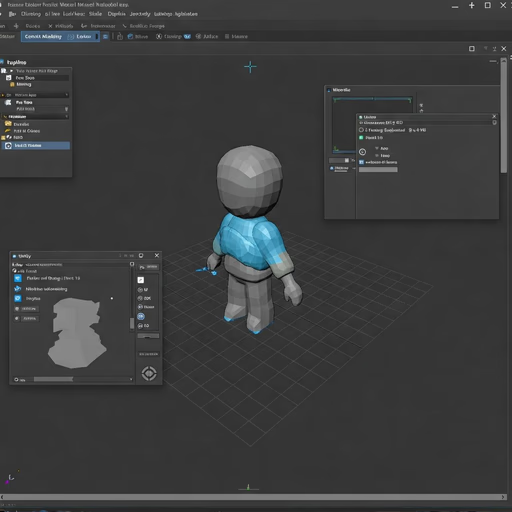Click the four-arrow move icon in second toolbar row

click(x=16, y=26)
